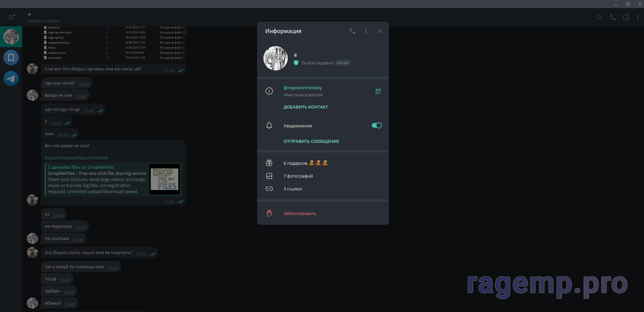This screenshot has width=644, height=312.
Task: Open the Telegram chat in sidebar
Action: tap(11, 79)
